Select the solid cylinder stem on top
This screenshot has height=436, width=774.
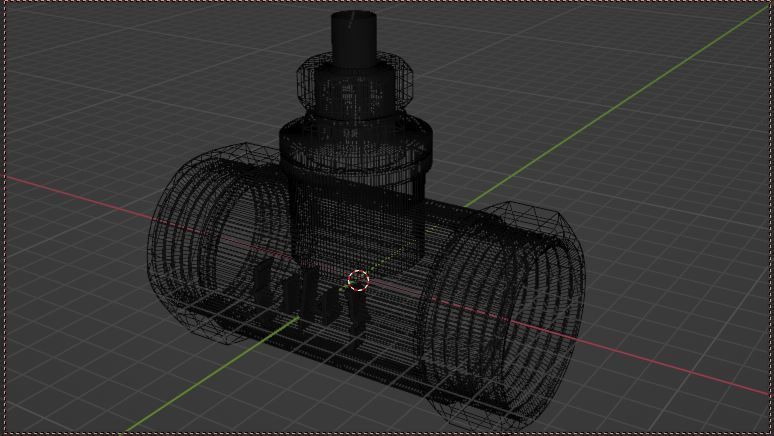[353, 39]
